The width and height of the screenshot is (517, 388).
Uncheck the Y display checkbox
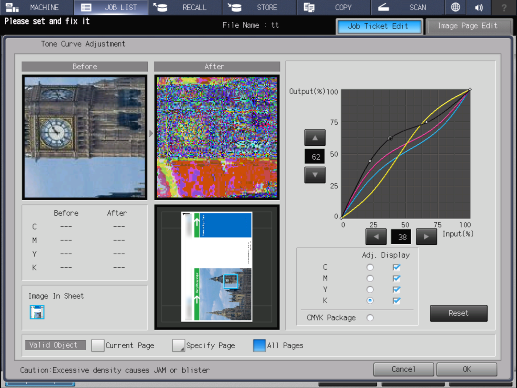(x=396, y=289)
